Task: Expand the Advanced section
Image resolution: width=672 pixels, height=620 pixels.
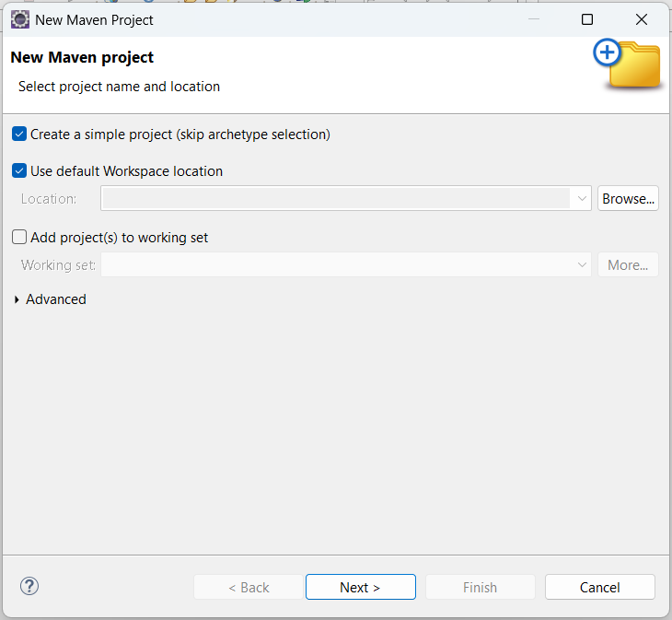Action: 17,299
